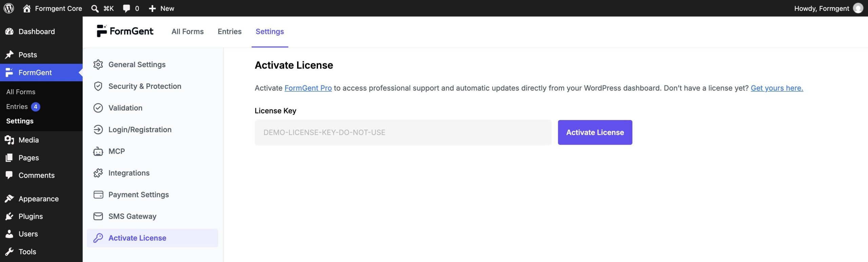
Task: Select the Settings tab
Action: 270,32
